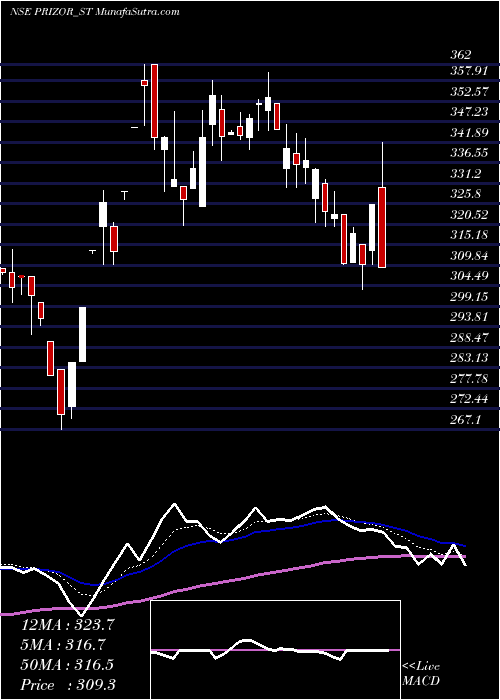Select the 277.78 price axis label
Screen dimensions: 500x700
469,379
